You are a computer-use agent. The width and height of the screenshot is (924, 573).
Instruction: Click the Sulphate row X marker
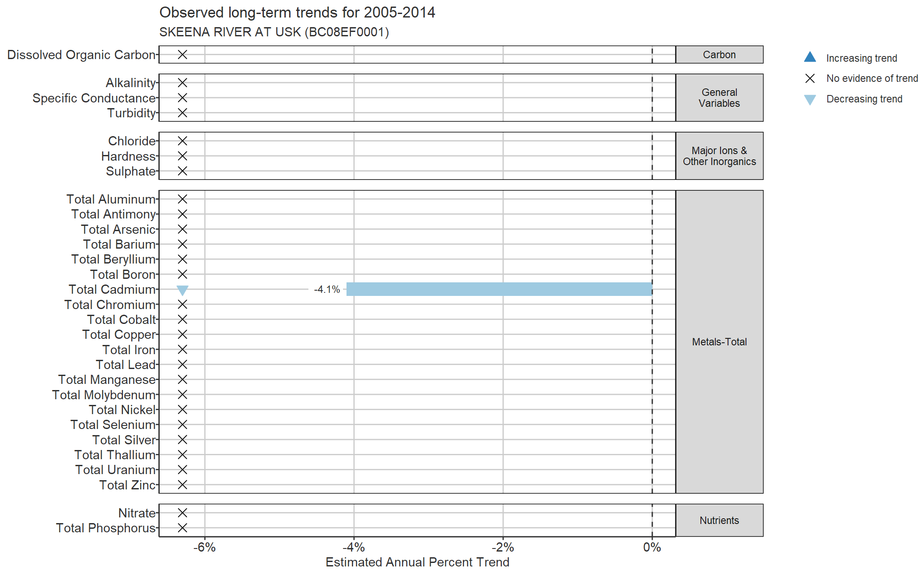click(182, 171)
